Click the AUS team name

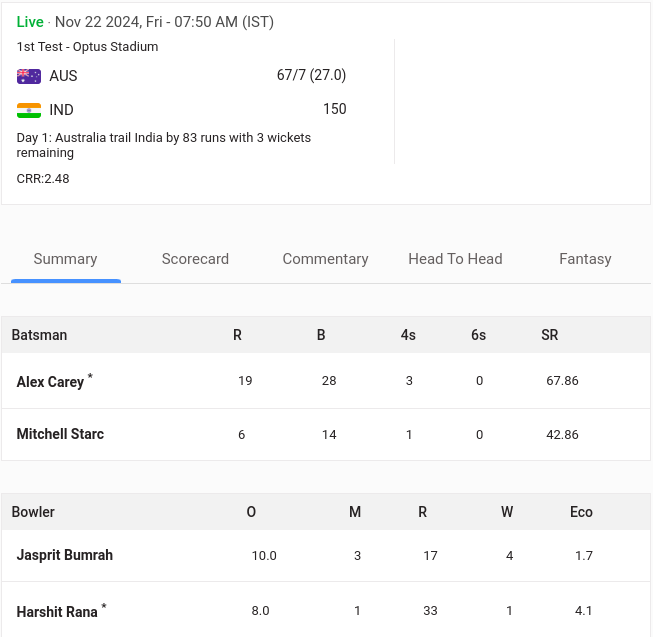(63, 76)
